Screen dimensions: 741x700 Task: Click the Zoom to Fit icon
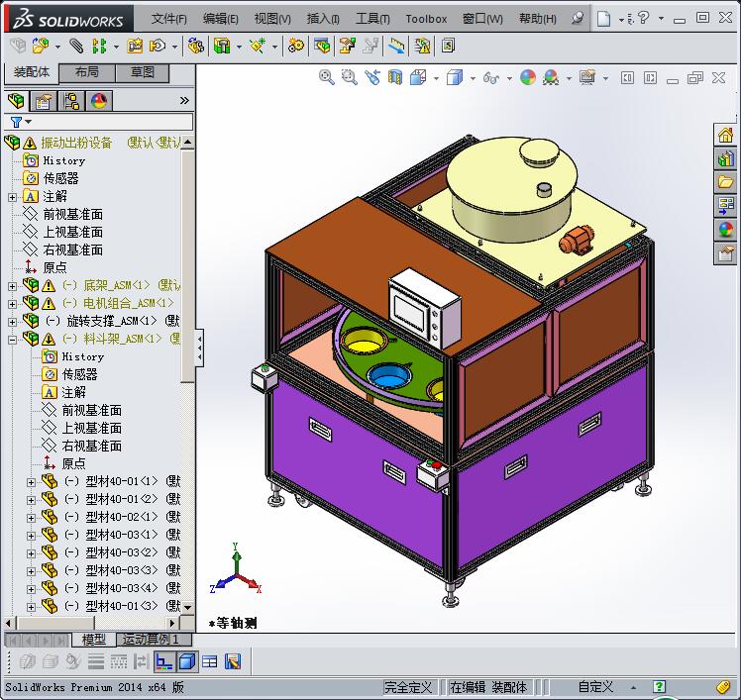pos(327,77)
